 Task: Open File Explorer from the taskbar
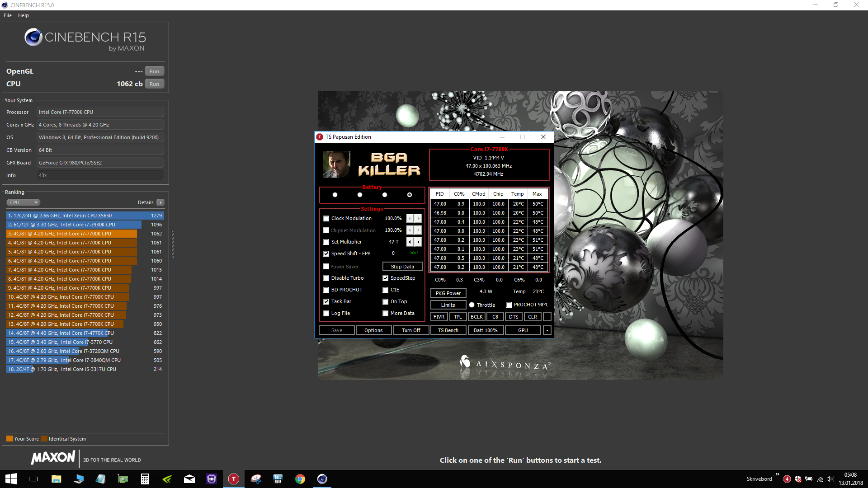pos(56,479)
